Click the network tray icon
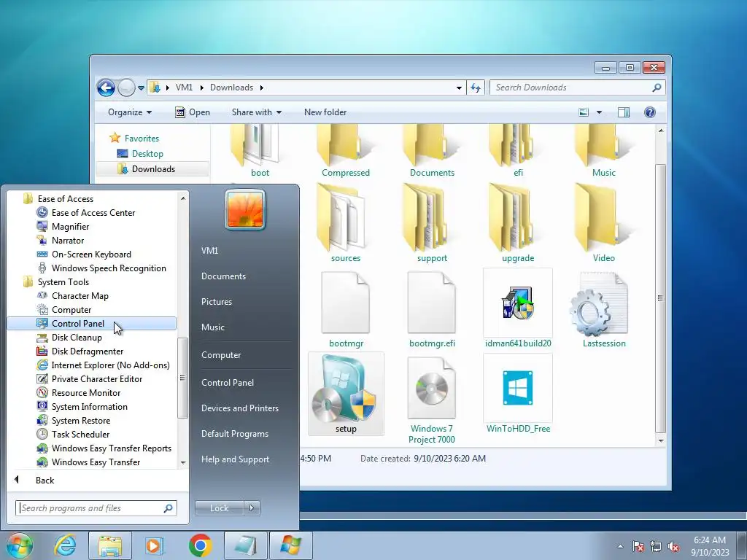Screen dimensions: 747x560 [656, 547]
